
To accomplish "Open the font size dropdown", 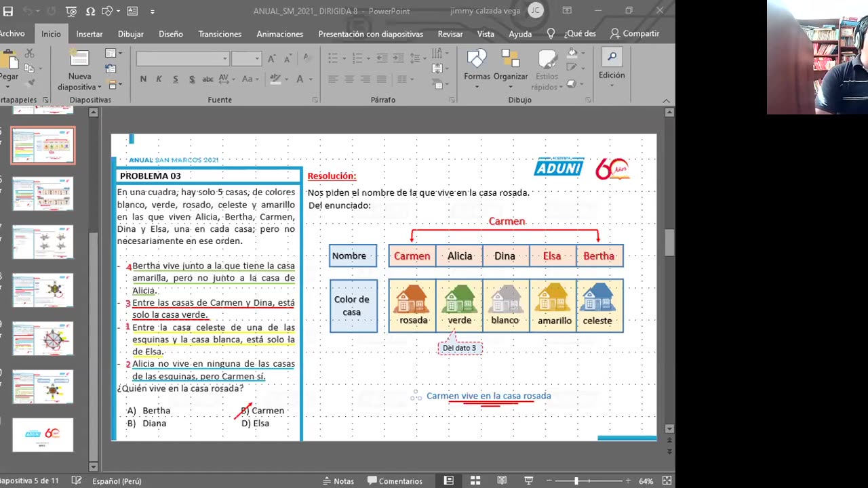I will tap(258, 59).
